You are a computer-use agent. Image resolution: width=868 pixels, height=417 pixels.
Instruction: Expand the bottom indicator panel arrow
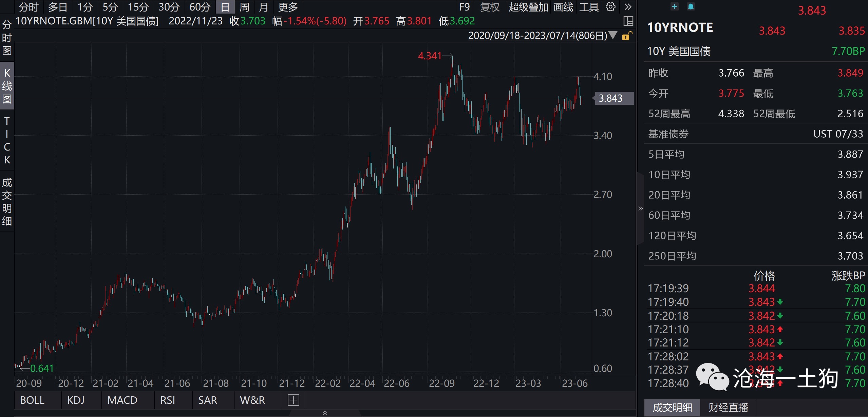click(325, 413)
